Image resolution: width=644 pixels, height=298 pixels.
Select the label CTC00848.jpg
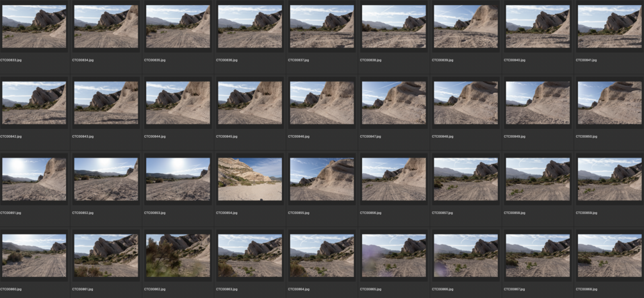(x=443, y=137)
